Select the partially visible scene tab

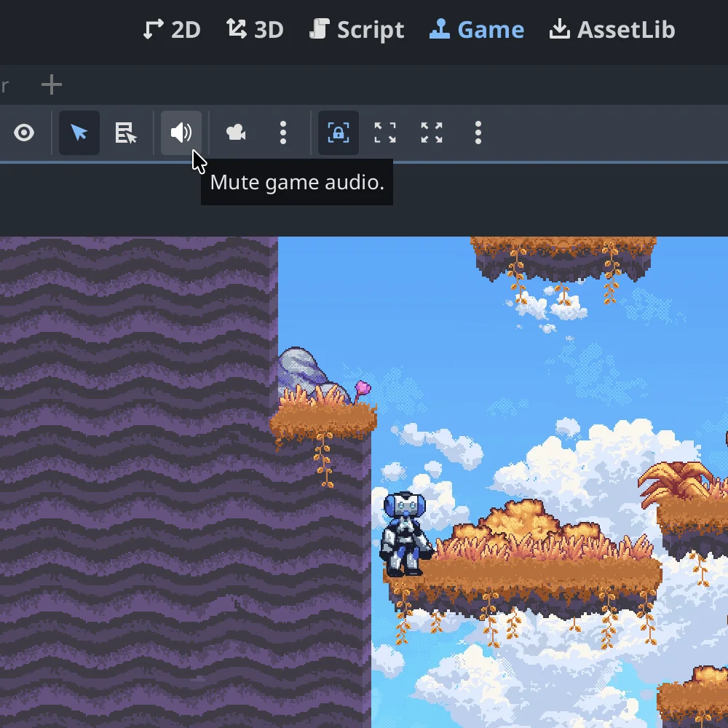[x=6, y=84]
